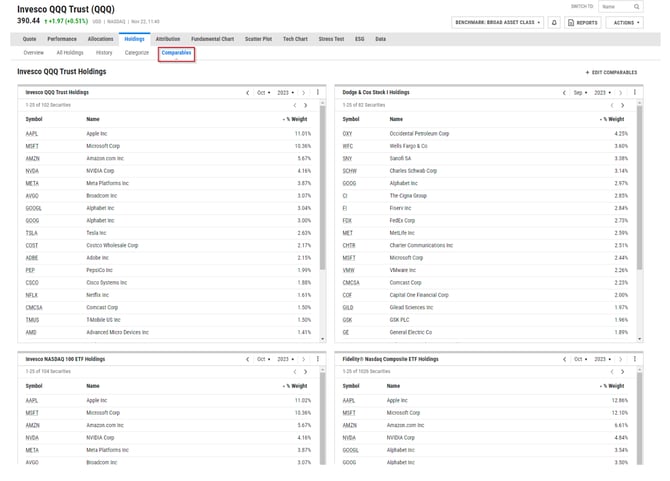Open the Tech Chart tab
The image size is (670, 481).
click(295, 39)
